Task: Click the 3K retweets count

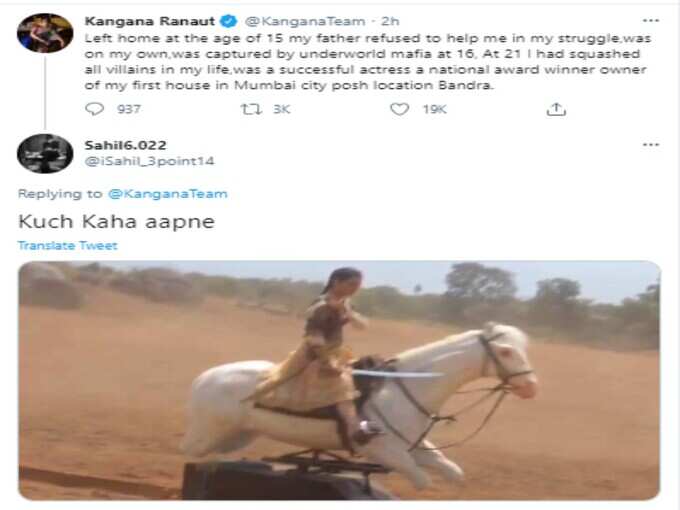Action: 281,109
